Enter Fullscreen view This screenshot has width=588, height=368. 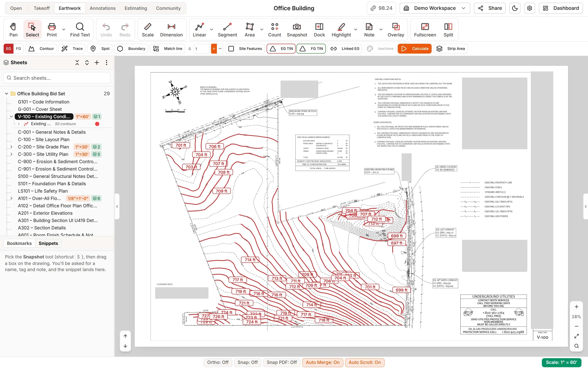coord(425,30)
